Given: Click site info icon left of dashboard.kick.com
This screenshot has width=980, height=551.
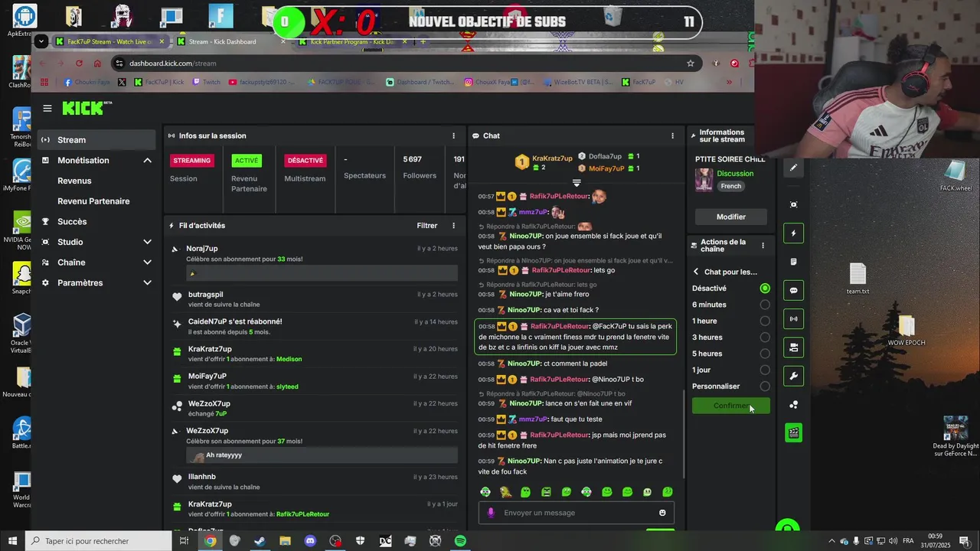Looking at the screenshot, I should tap(118, 64).
